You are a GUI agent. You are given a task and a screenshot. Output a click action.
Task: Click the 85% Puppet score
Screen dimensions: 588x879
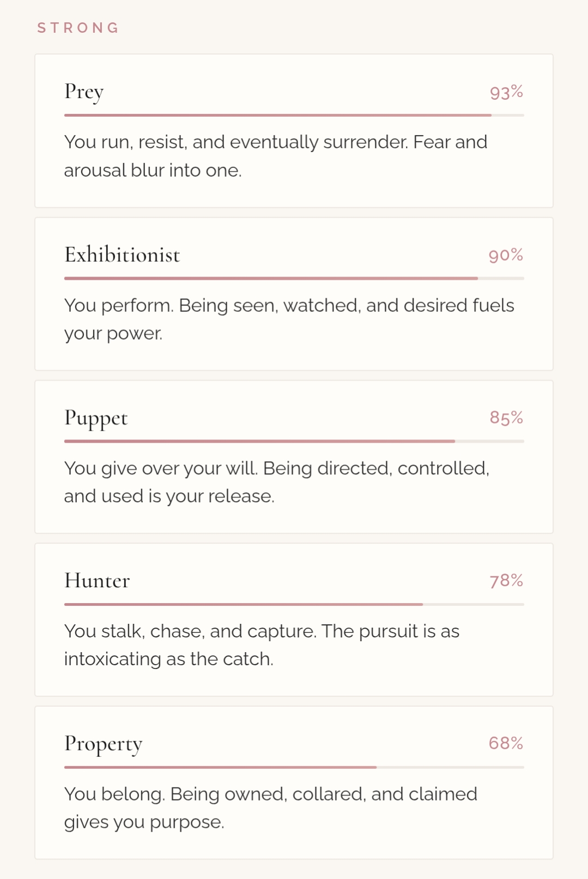pyautogui.click(x=506, y=418)
